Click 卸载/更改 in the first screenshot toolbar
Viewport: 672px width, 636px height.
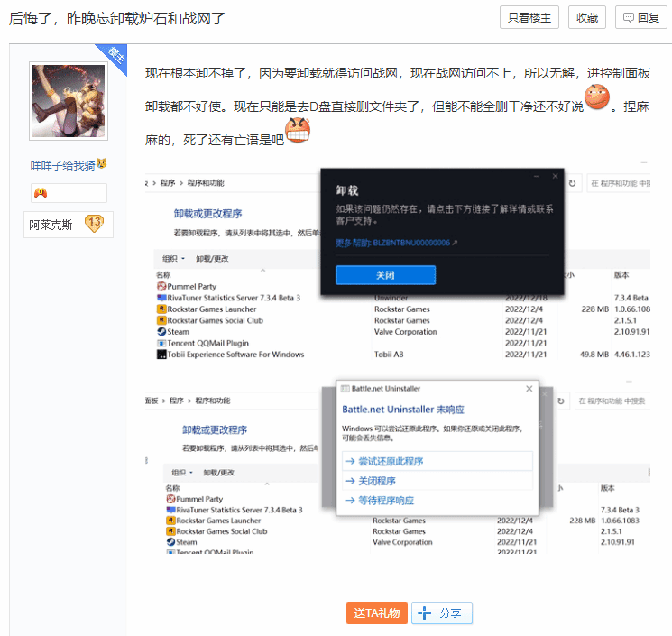click(x=212, y=258)
